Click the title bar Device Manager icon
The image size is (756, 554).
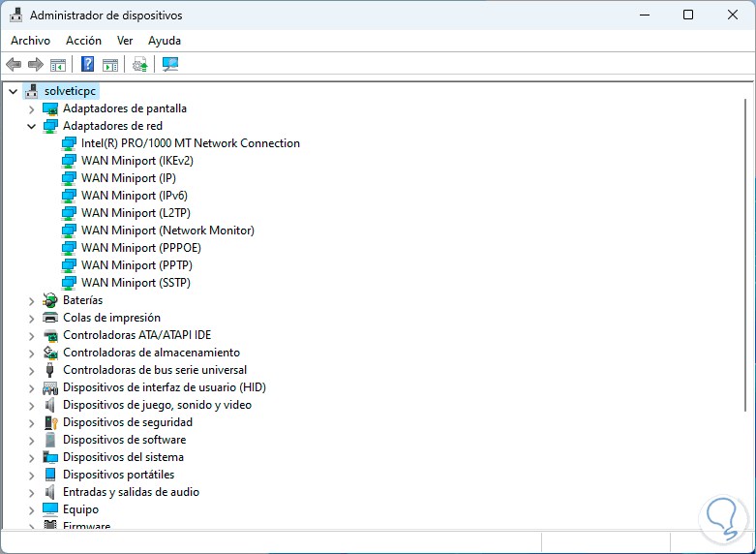tap(15, 15)
